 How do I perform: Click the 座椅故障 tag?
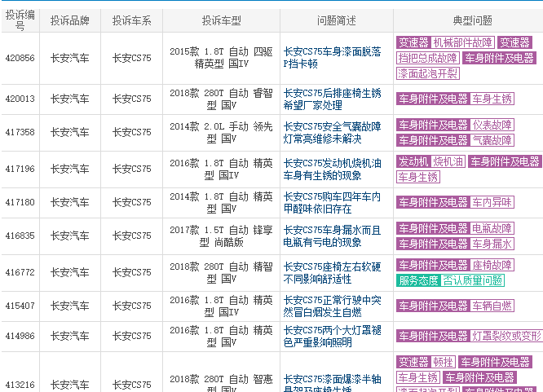point(492,265)
